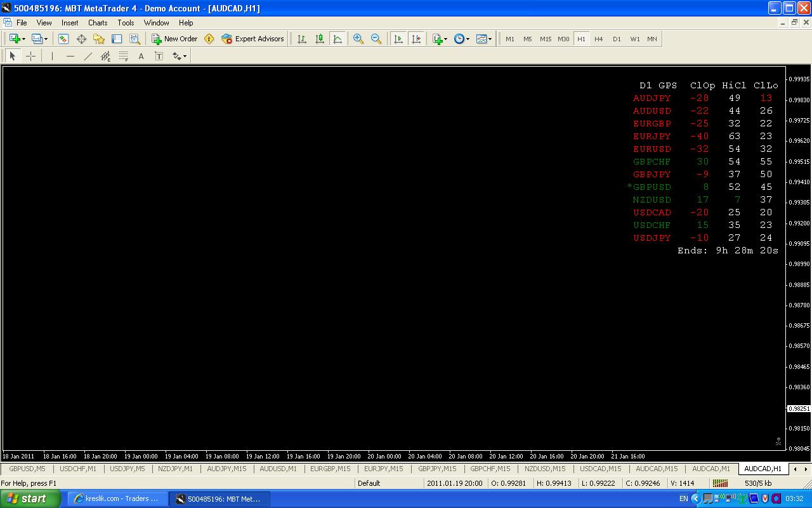The height and width of the screenshot is (508, 812).
Task: Open the chart Templates button
Action: (481, 39)
